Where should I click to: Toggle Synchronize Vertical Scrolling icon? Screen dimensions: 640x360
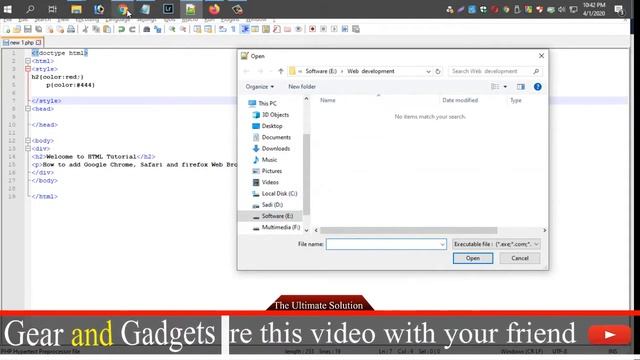point(198,29)
